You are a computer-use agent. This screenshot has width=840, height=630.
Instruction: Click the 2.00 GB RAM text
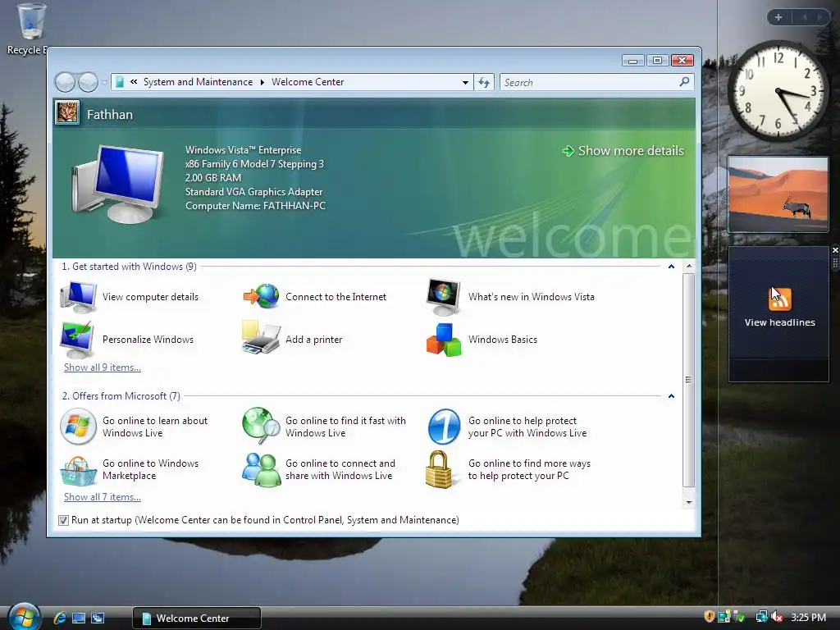pyautogui.click(x=213, y=178)
